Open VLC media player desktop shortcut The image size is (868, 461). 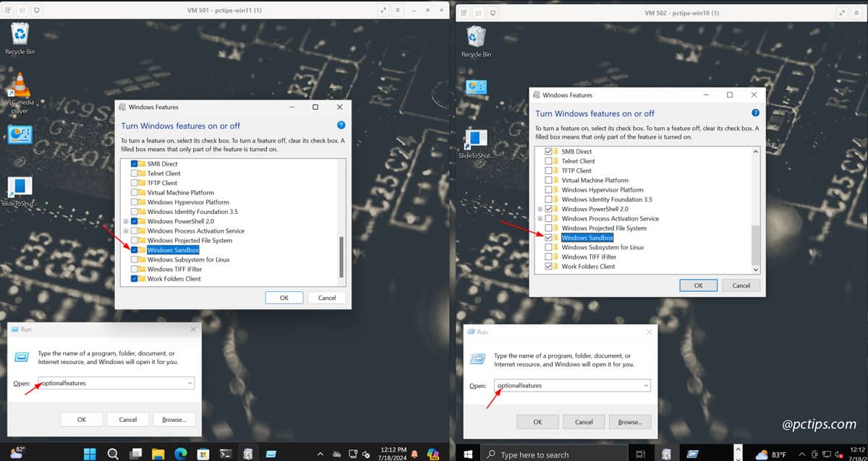(x=20, y=94)
